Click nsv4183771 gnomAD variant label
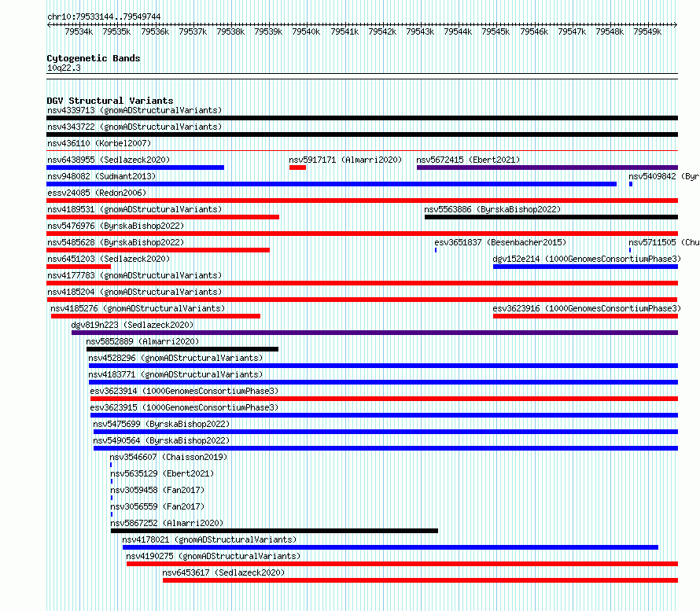The height and width of the screenshot is (611, 700). [x=175, y=374]
